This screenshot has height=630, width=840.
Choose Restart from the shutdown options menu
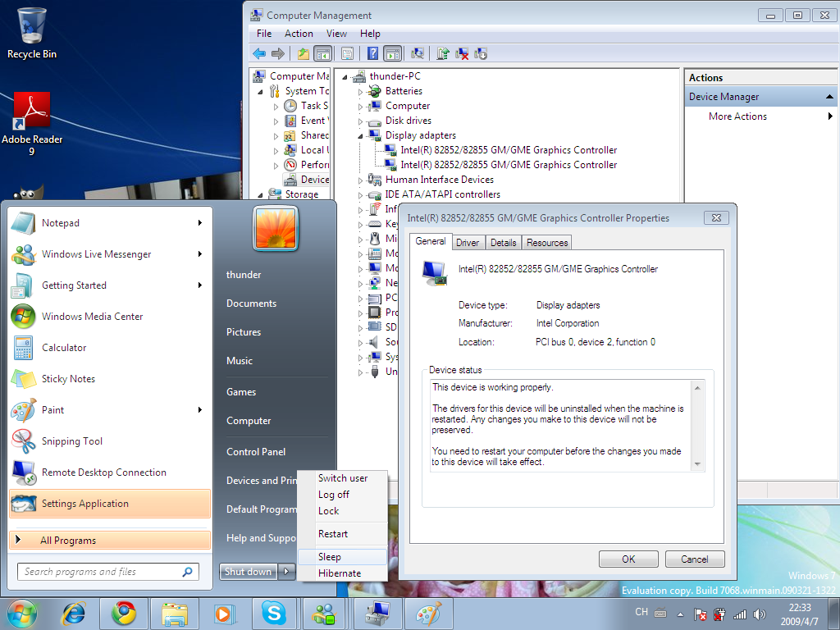[x=342, y=533]
